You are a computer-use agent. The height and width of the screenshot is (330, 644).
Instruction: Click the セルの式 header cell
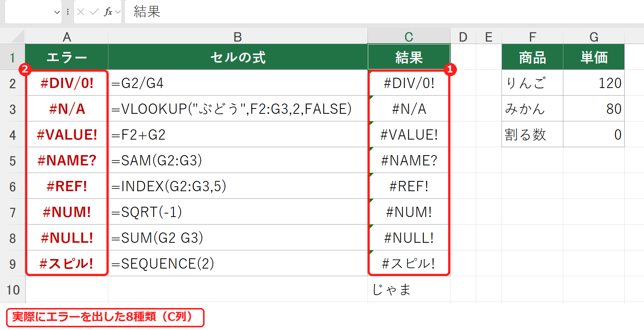tap(238, 57)
